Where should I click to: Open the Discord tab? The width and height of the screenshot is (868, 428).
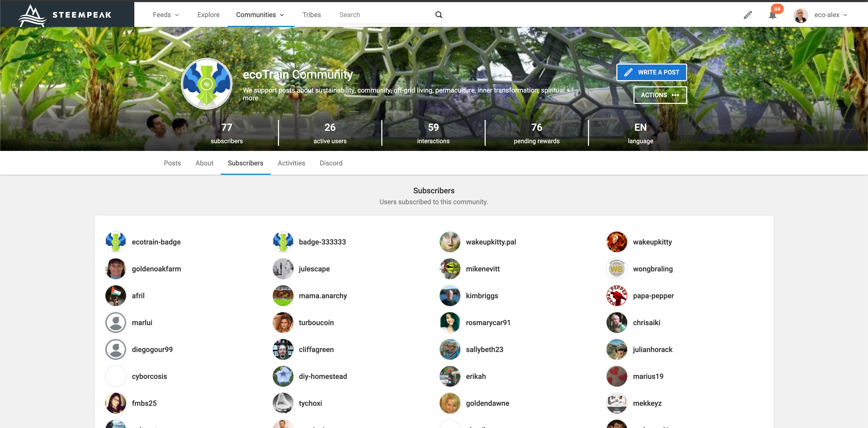click(331, 163)
